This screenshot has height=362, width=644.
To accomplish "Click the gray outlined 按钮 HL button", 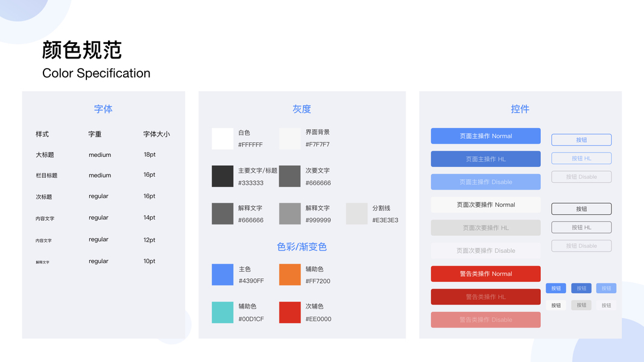I will tap(581, 227).
